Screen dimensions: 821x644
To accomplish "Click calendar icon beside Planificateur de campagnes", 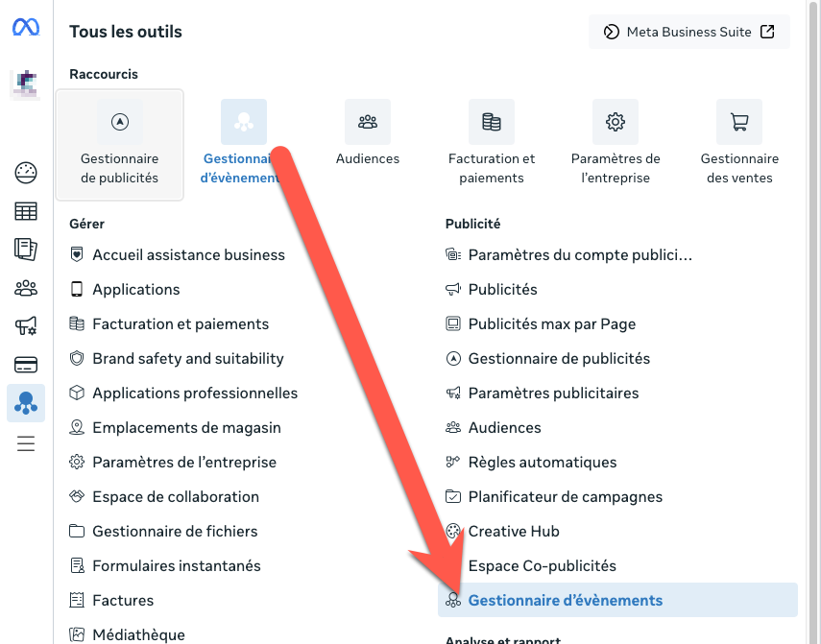I will tap(453, 496).
